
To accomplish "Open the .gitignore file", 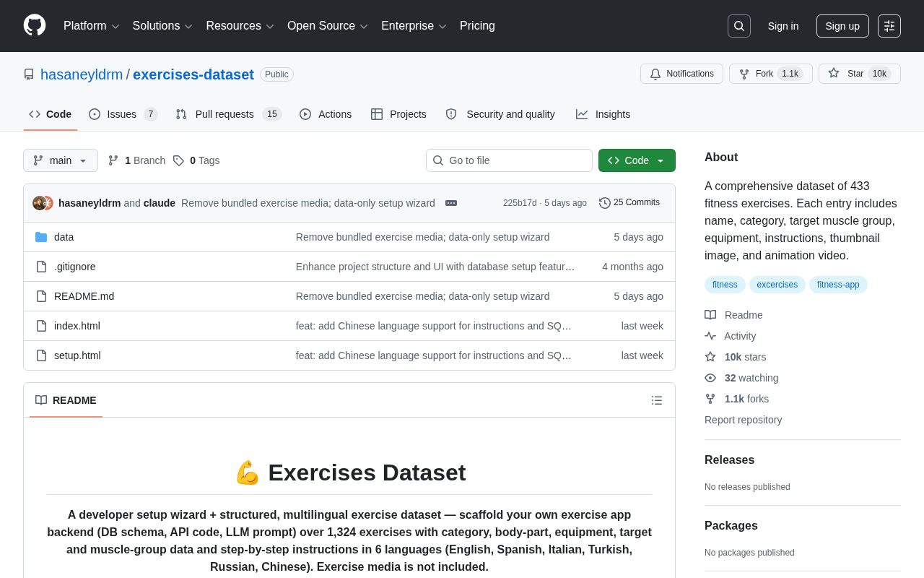I will (x=75, y=267).
